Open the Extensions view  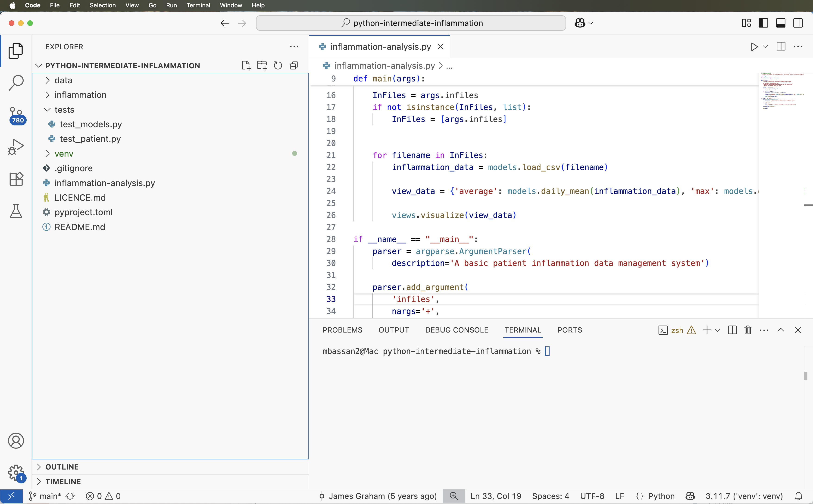coord(16,179)
